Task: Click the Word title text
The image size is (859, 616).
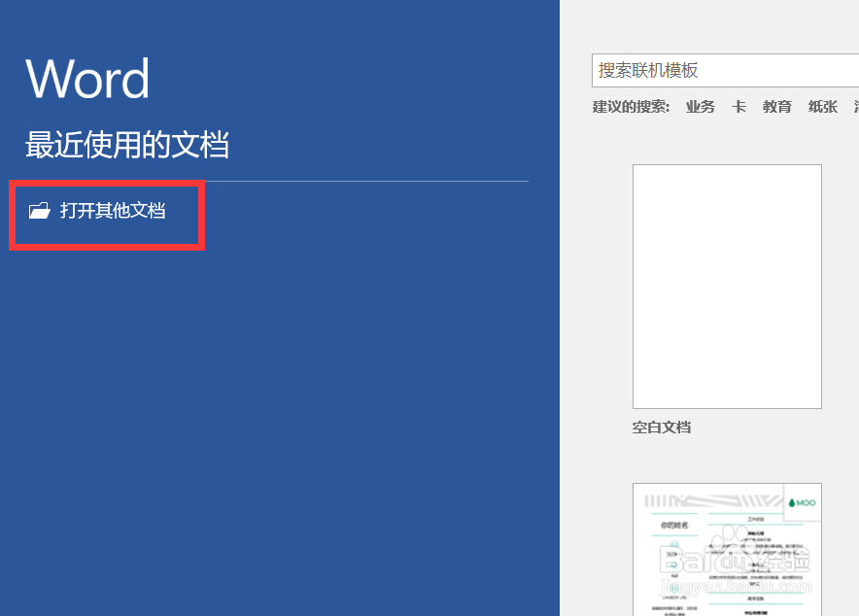Action: coord(87,79)
